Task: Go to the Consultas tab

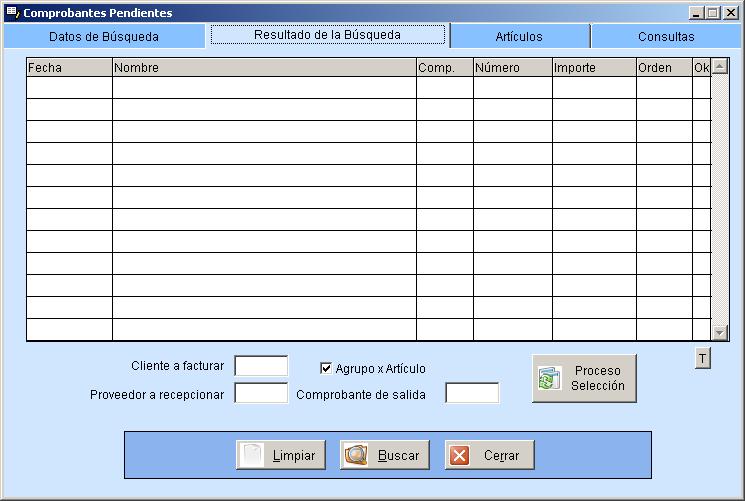Action: point(666,36)
